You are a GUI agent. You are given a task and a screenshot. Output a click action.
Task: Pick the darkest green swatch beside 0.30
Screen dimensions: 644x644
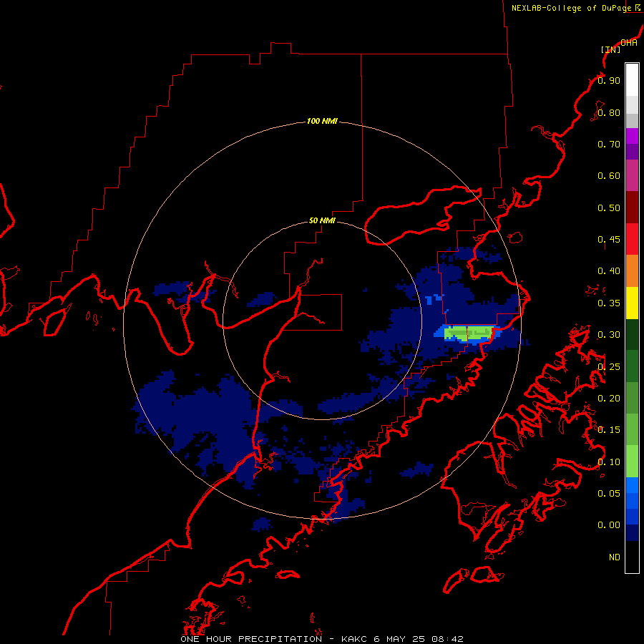(632, 334)
